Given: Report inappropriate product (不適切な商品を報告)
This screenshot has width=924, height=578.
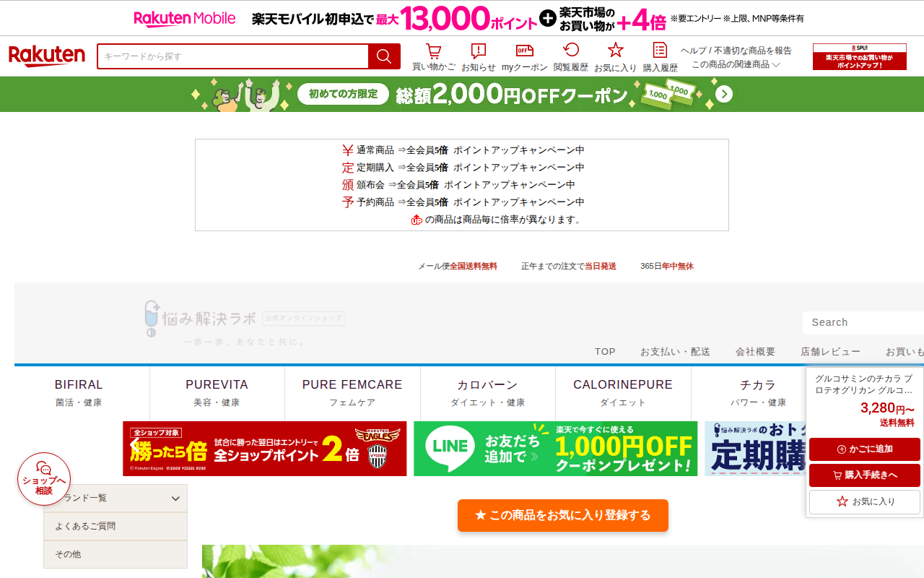Looking at the screenshot, I should click(752, 51).
